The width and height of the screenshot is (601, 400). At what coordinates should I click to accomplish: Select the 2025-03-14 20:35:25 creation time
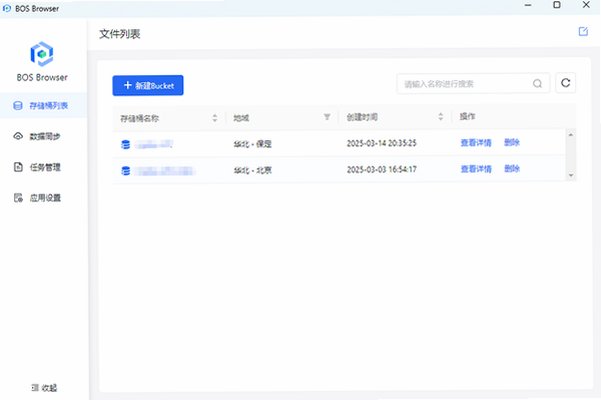coord(381,143)
